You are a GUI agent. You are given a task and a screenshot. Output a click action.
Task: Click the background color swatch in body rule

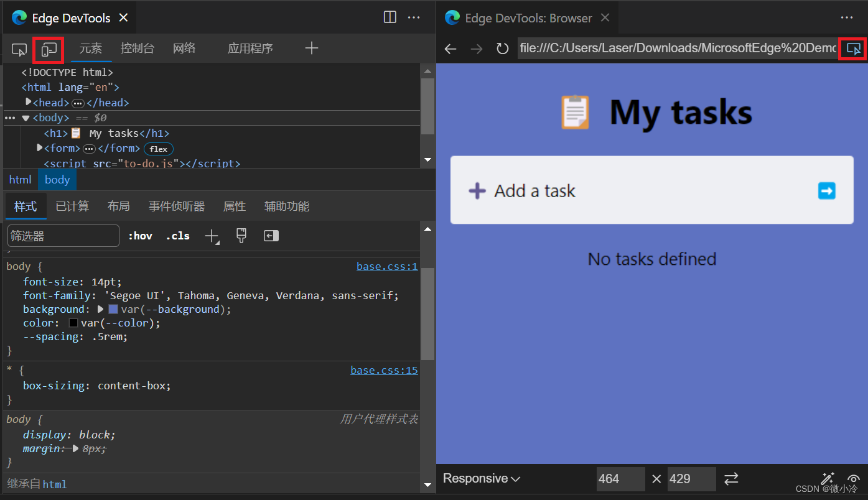tap(113, 309)
